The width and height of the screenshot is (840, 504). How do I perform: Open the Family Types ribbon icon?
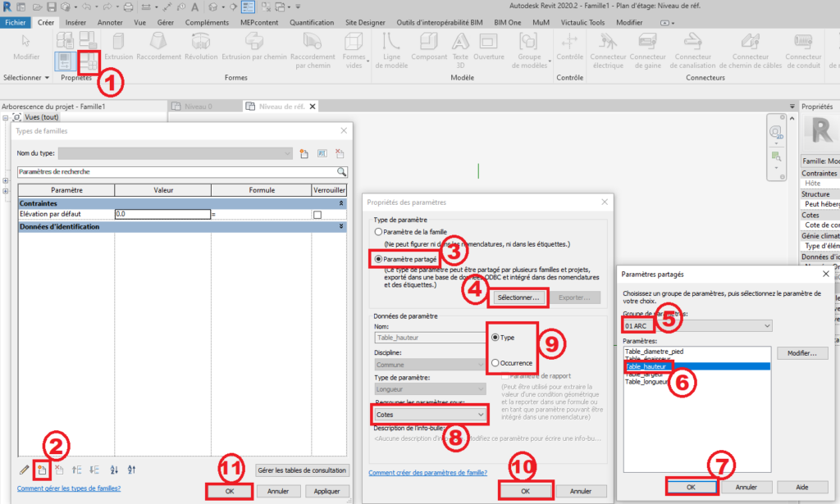click(89, 59)
